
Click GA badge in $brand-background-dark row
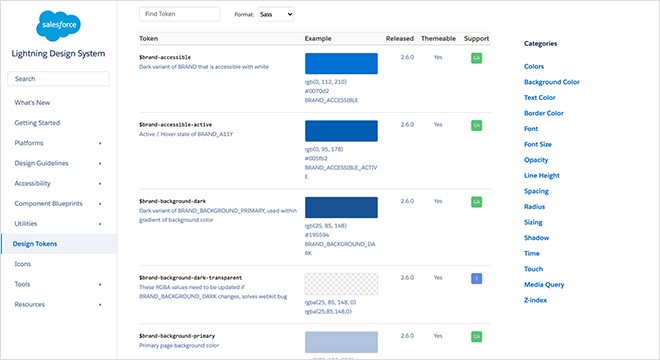pos(476,202)
